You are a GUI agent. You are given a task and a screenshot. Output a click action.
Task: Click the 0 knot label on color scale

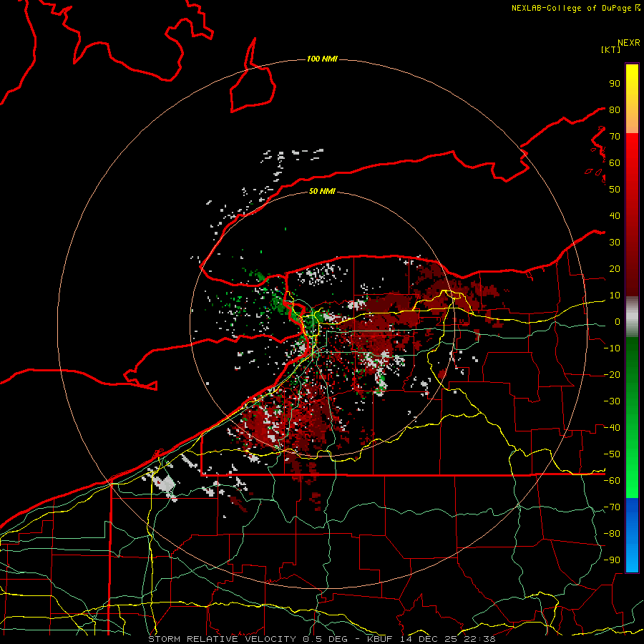(617, 322)
